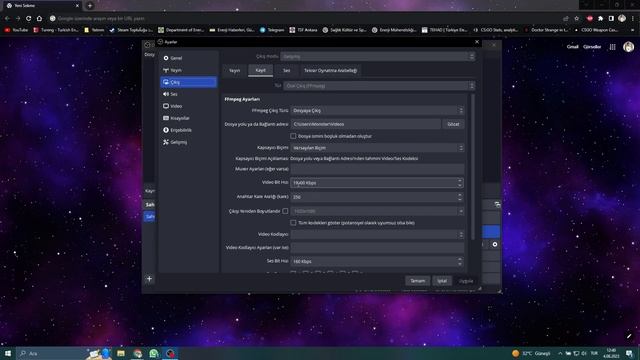Go to the browser home page
The width and height of the screenshot is (640, 360).
[39, 18]
